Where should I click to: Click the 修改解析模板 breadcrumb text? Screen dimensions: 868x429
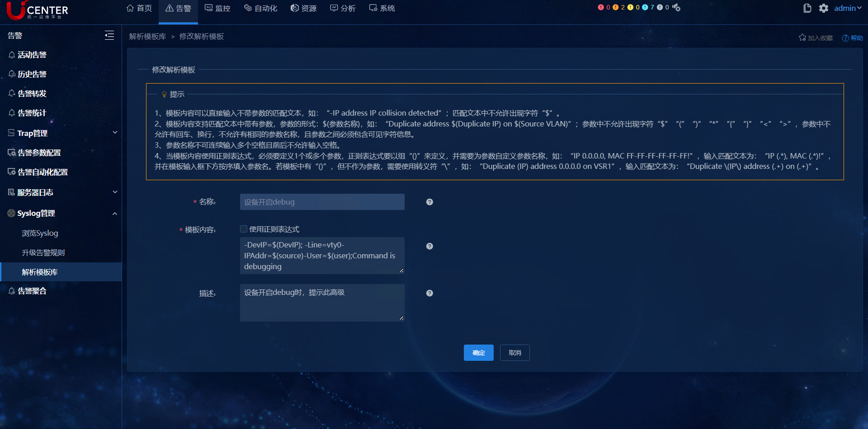(x=202, y=37)
